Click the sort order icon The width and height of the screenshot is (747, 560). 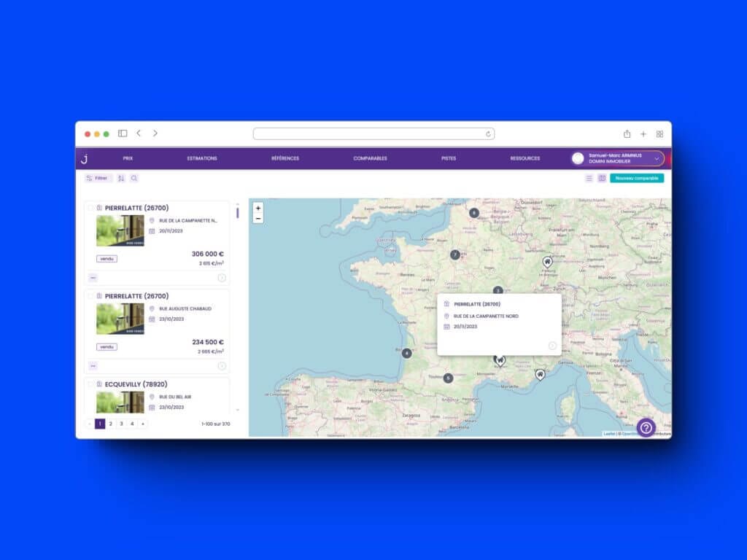coord(121,178)
